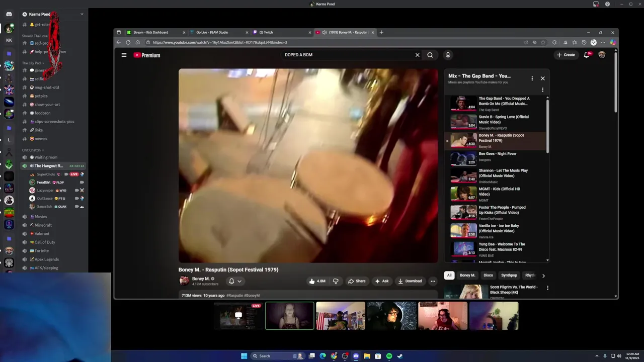
Task: Play Bee Gees - Night Fever from mix
Action: (496, 158)
